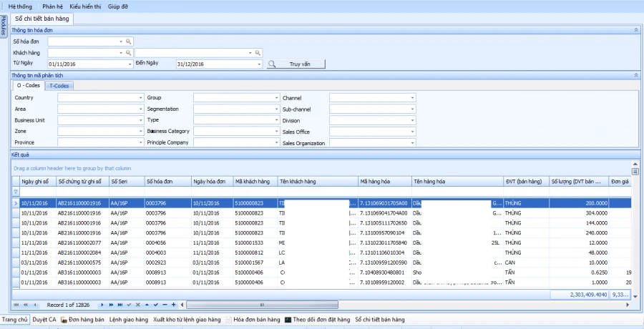Click the horizontal scrollbar right arrow
The image size is (644, 329).
point(628,305)
